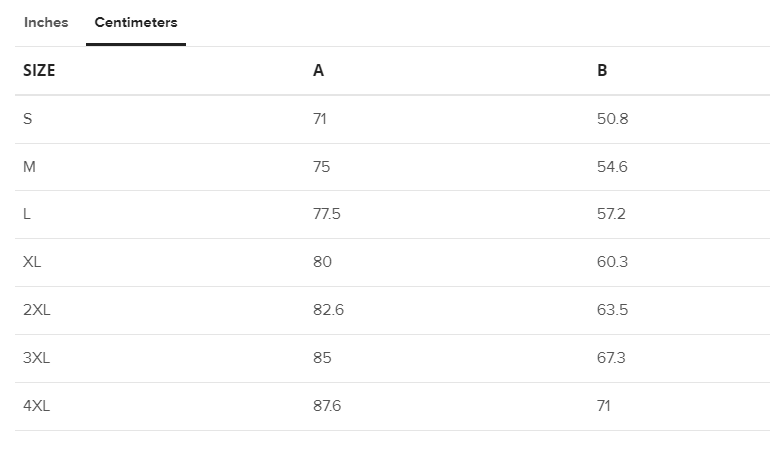Click the SIZE column header
This screenshot has height=451, width=770.
pos(39,70)
